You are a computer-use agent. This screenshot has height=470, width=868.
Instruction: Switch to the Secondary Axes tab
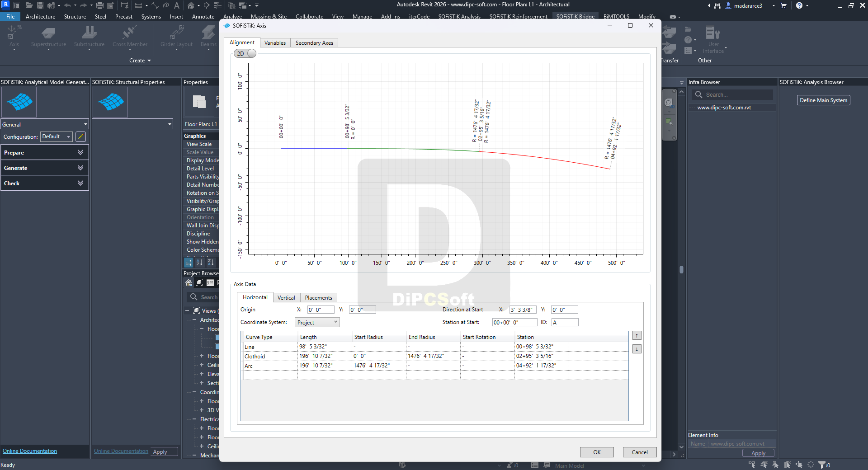point(314,43)
